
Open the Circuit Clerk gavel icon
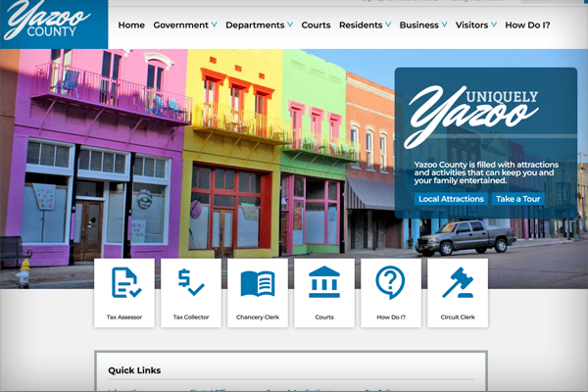click(458, 282)
